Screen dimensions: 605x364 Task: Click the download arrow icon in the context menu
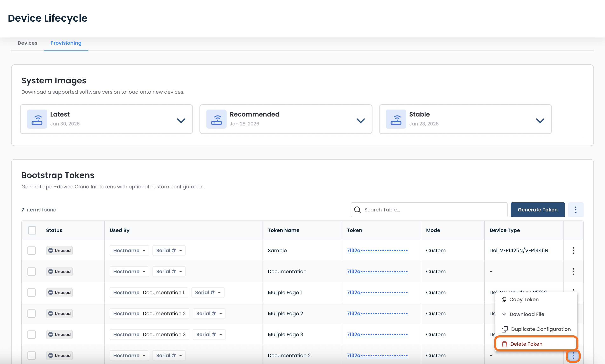coord(504,314)
